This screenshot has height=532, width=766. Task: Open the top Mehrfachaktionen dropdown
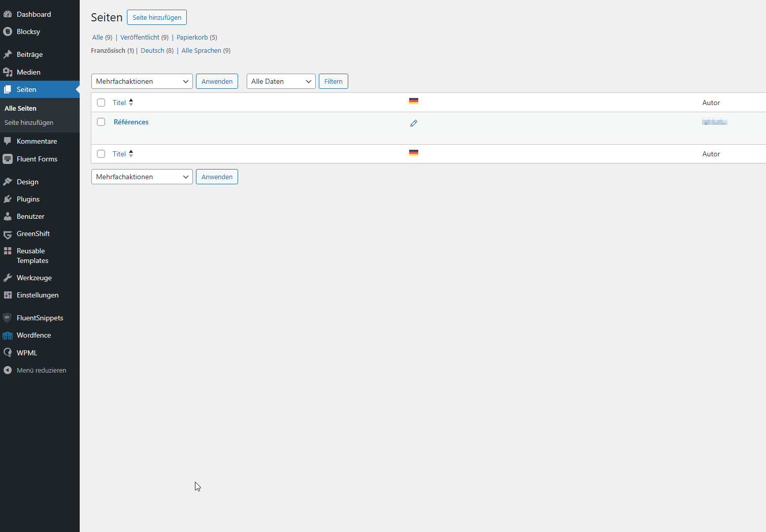[142, 81]
